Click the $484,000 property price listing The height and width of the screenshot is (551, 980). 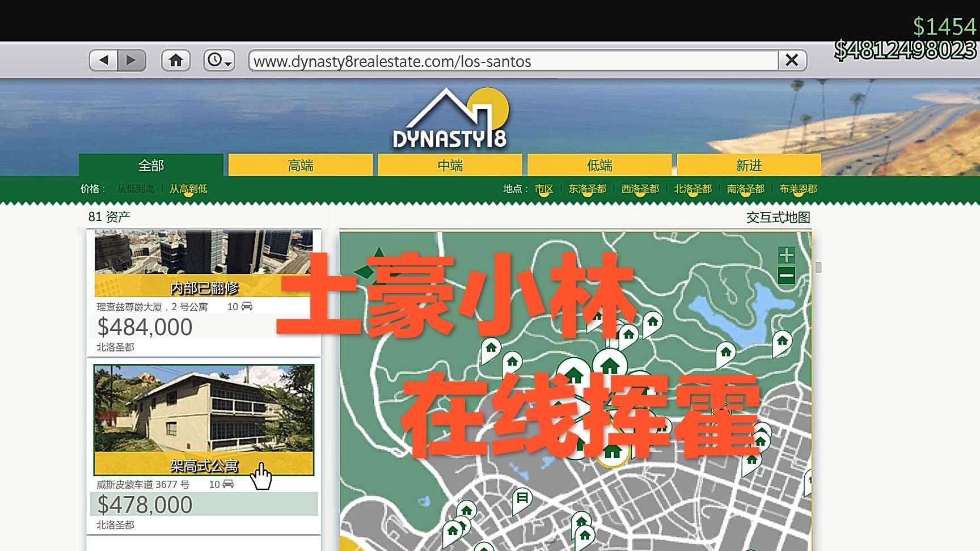pyautogui.click(x=145, y=327)
